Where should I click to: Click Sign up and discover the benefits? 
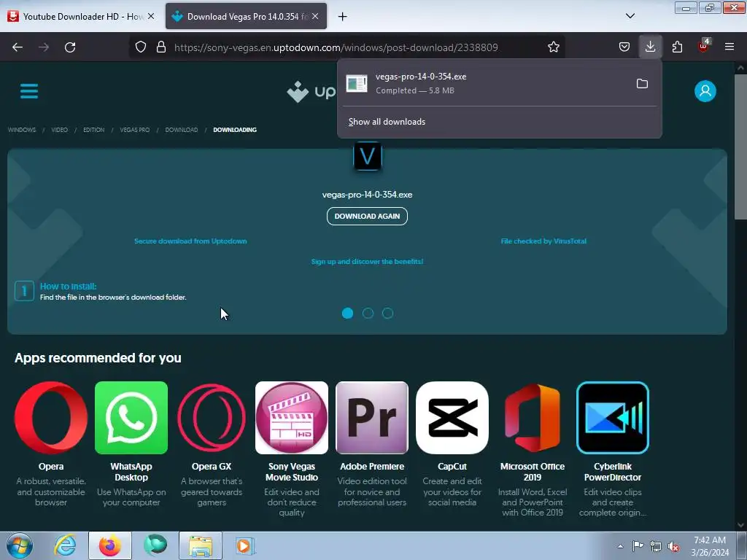pyautogui.click(x=368, y=262)
